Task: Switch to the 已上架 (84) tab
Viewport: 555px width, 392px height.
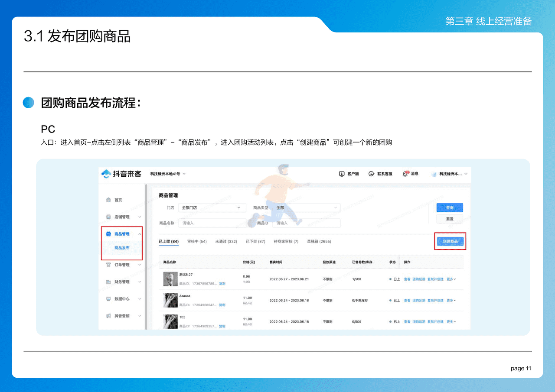Action: (169, 241)
